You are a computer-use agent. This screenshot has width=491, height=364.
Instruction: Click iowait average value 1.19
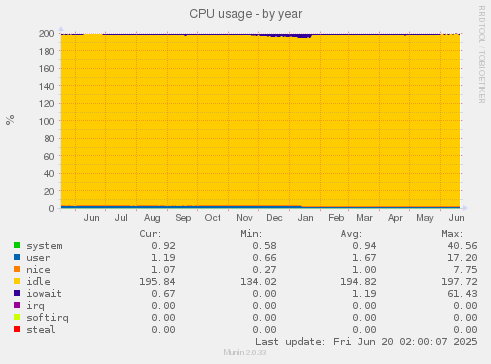click(x=364, y=294)
